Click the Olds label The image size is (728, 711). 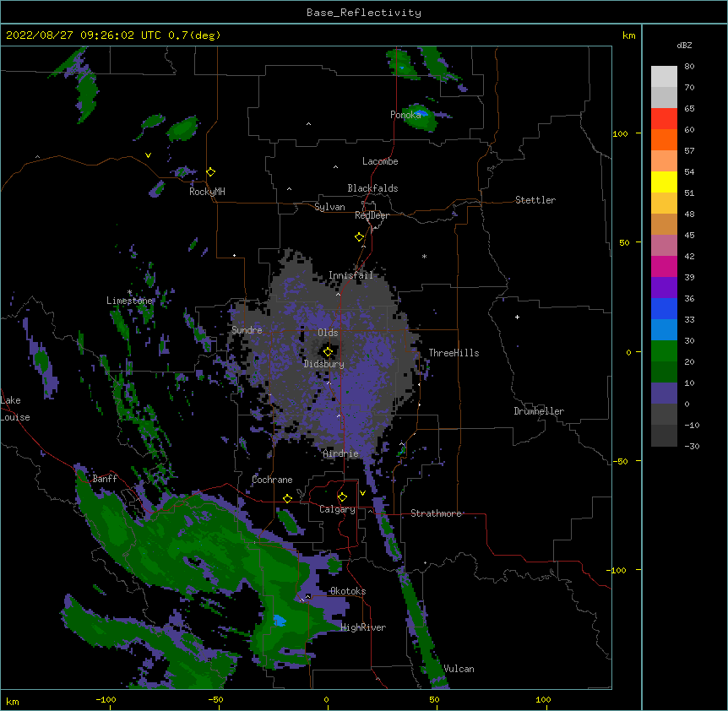point(328,333)
